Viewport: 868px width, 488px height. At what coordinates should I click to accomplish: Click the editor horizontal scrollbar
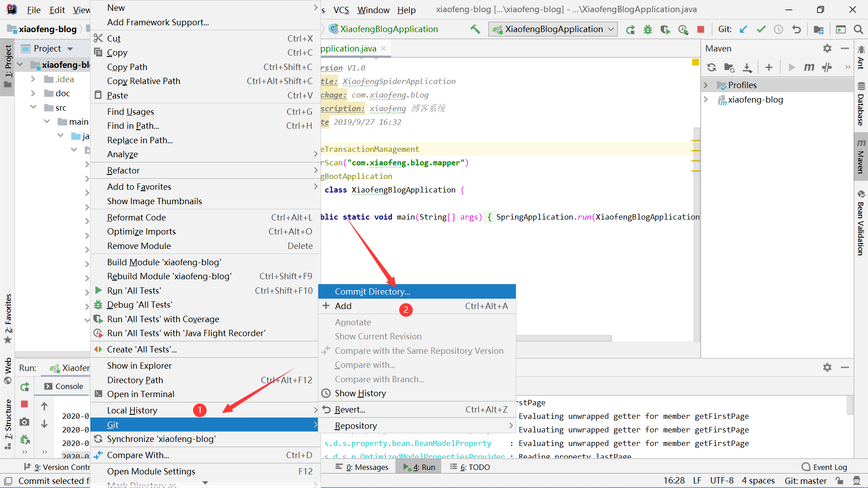coord(564,338)
